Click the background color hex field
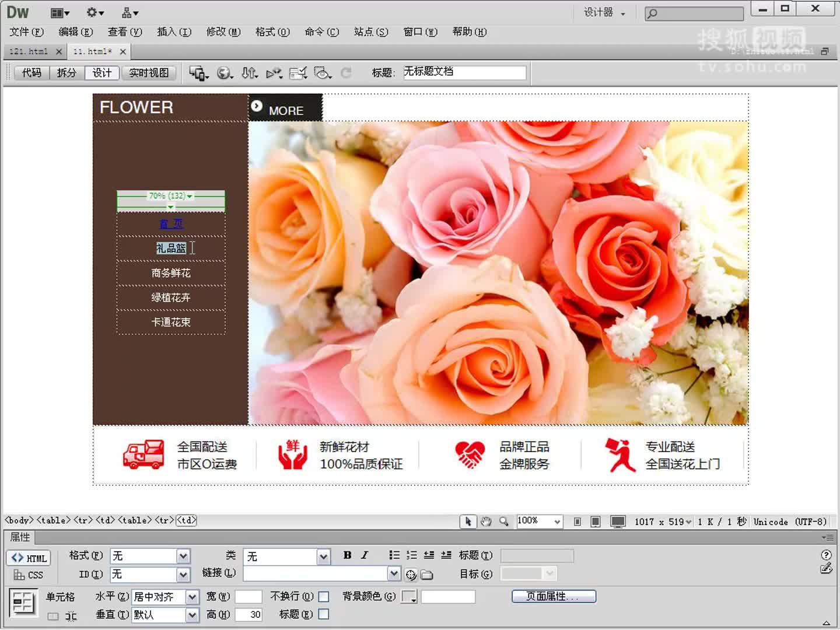 pos(448,597)
